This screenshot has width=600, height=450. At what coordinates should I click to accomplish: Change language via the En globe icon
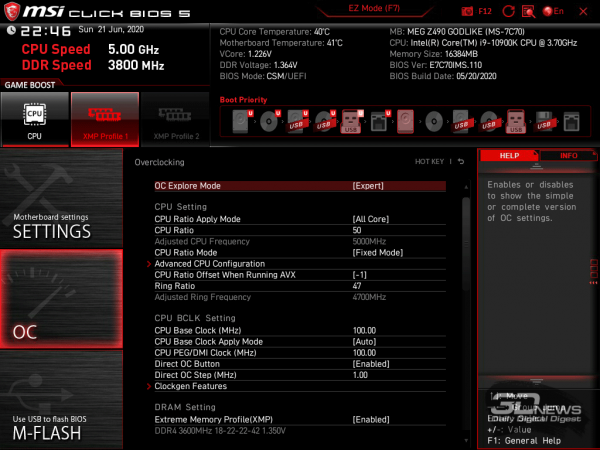(552, 10)
